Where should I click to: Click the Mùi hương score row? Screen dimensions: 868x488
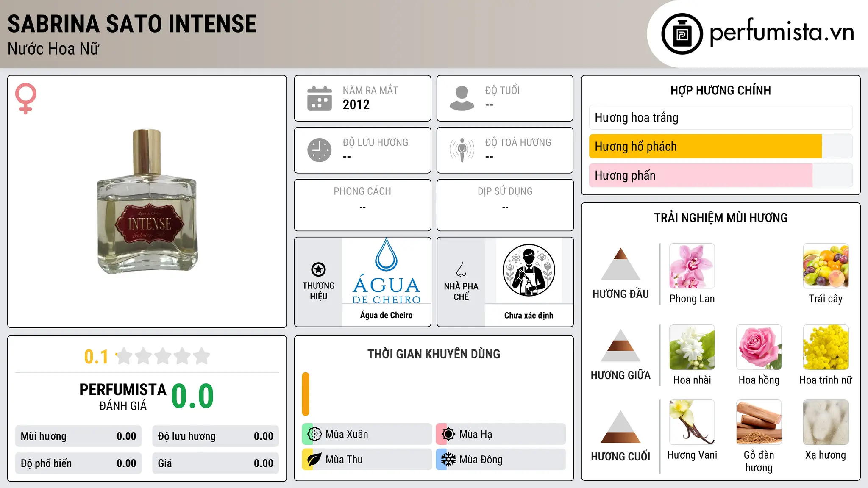pyautogui.click(x=78, y=436)
